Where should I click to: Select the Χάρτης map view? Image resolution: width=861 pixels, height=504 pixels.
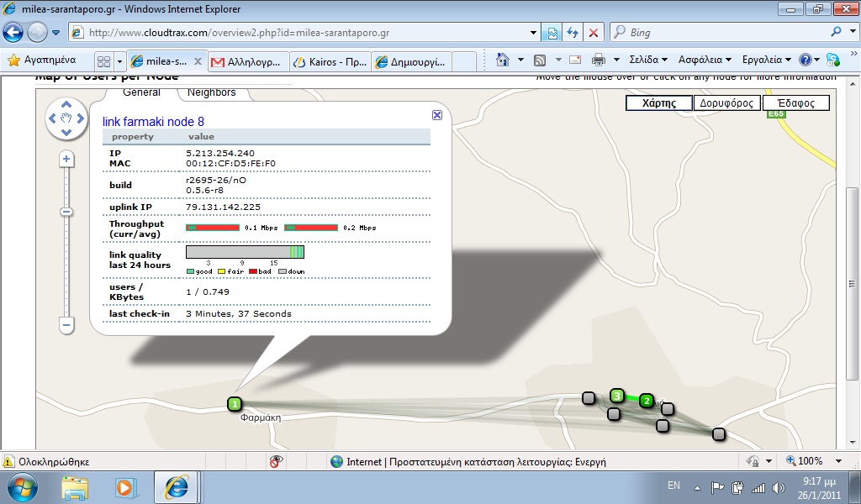658,103
